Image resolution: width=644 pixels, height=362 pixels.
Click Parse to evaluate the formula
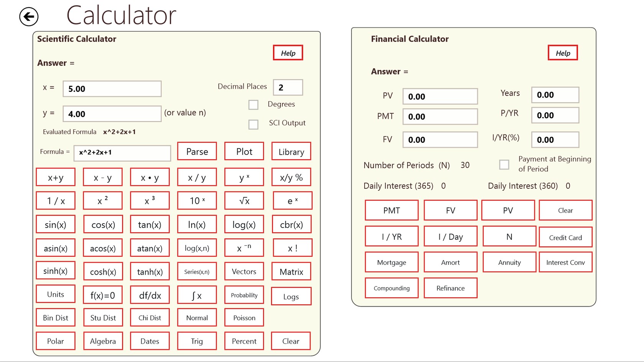197,151
